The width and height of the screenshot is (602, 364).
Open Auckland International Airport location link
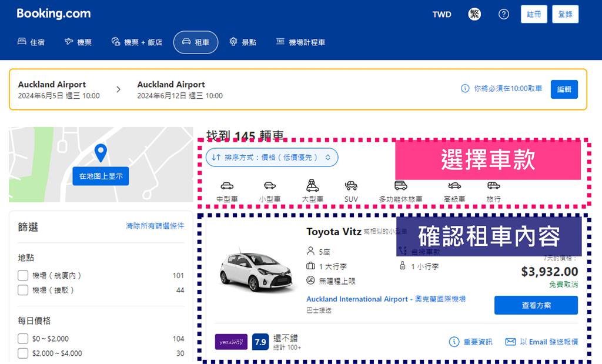[x=386, y=299]
